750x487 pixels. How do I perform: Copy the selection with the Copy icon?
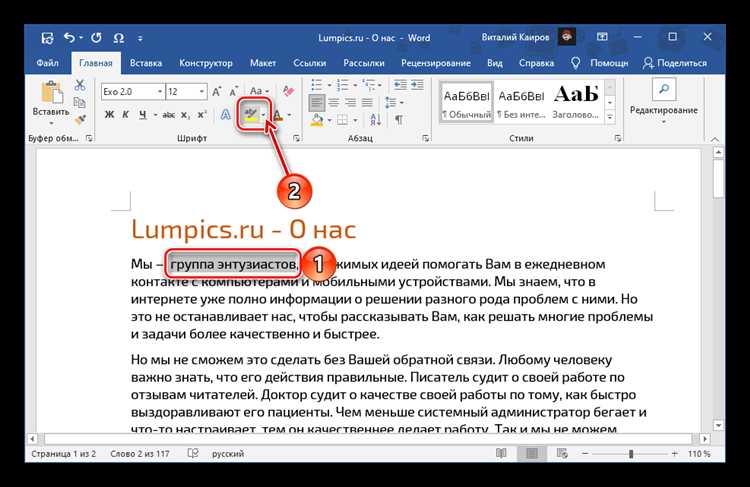click(79, 102)
